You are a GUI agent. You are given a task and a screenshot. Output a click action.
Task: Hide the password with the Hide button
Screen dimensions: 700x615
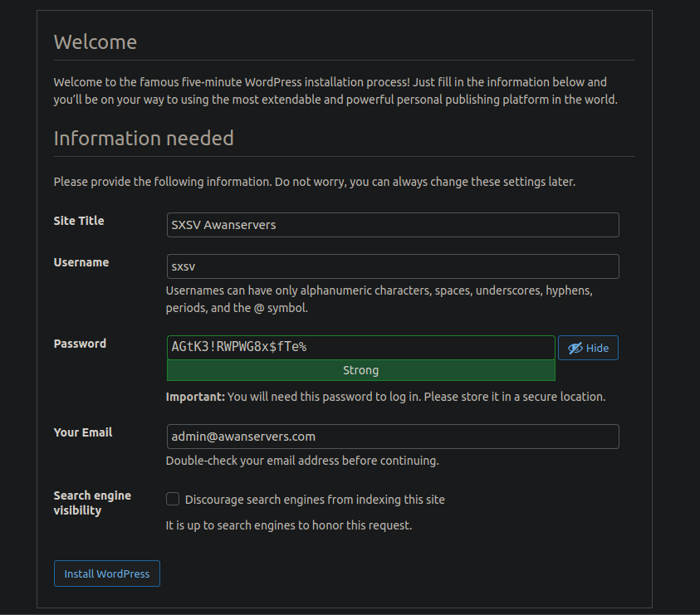coord(588,348)
